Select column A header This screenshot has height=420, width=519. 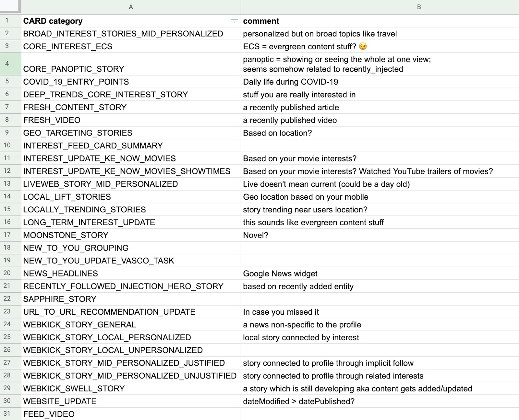point(131,7)
